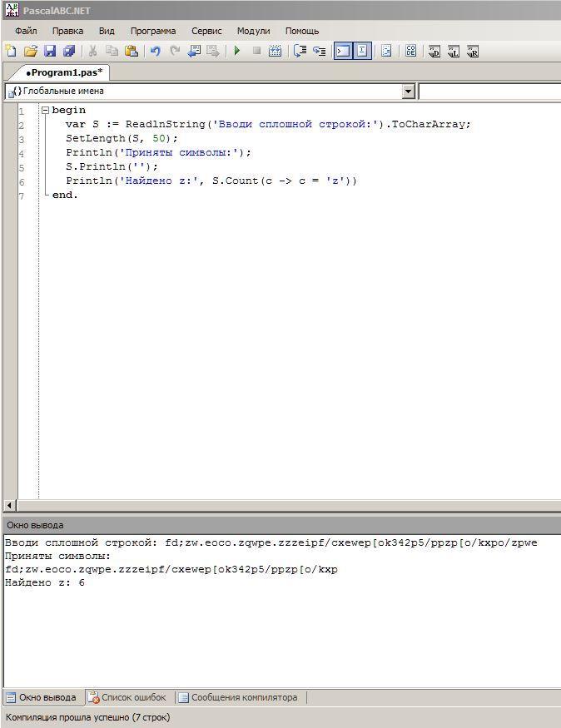Screen dimensions: 561x728
Task: Click the toolbar icon labeled R
Action: click(473, 51)
